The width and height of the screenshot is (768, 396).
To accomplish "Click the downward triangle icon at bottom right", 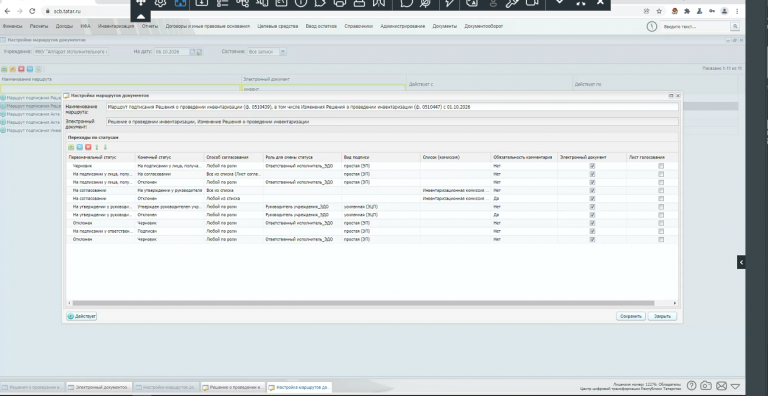I will click(x=736, y=386).
